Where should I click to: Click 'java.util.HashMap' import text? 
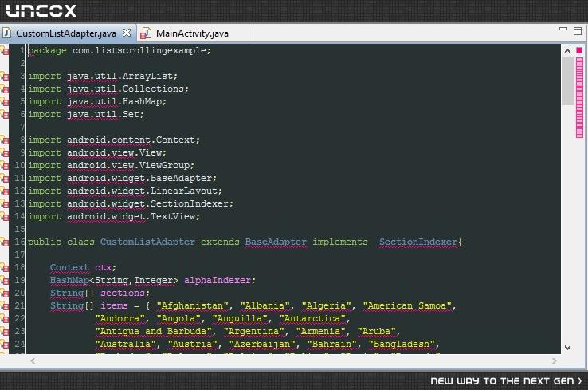click(115, 102)
